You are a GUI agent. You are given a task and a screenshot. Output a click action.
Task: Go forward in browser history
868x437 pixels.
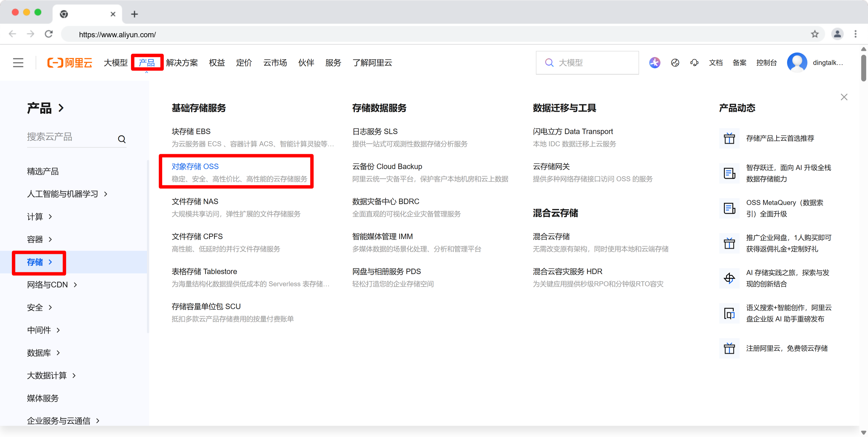point(31,34)
